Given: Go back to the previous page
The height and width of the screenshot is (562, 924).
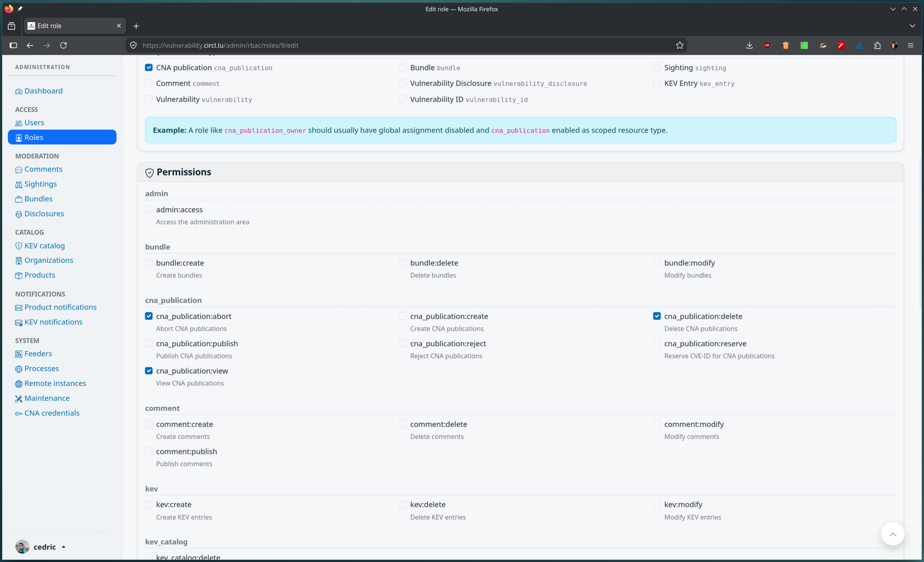Looking at the screenshot, I should pyautogui.click(x=30, y=45).
